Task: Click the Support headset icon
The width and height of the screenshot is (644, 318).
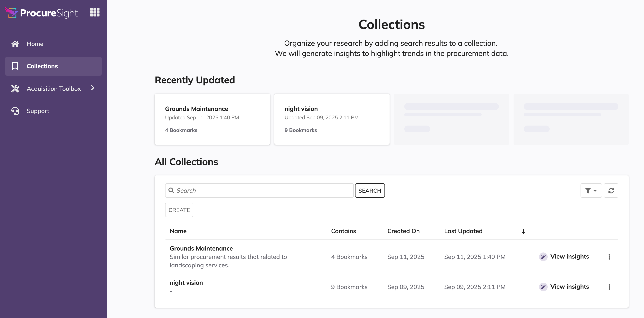Action: [15, 111]
